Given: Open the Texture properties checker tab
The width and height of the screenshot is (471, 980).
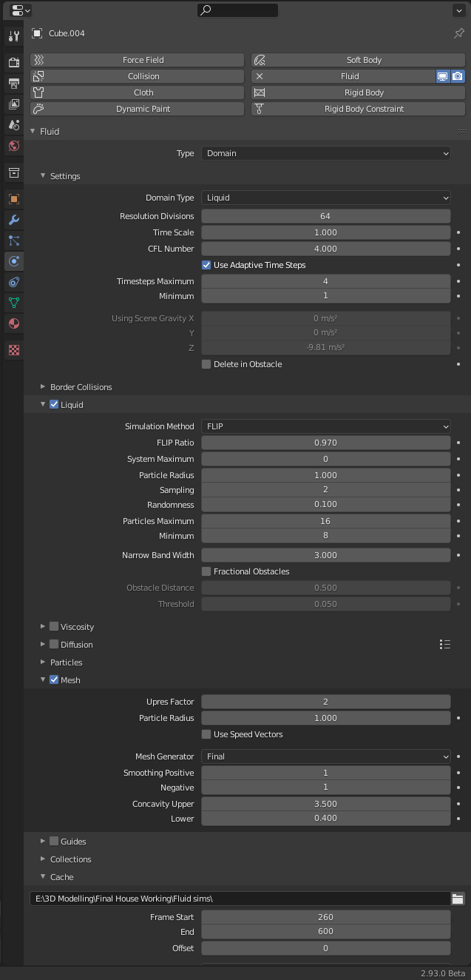Looking at the screenshot, I should [13, 349].
